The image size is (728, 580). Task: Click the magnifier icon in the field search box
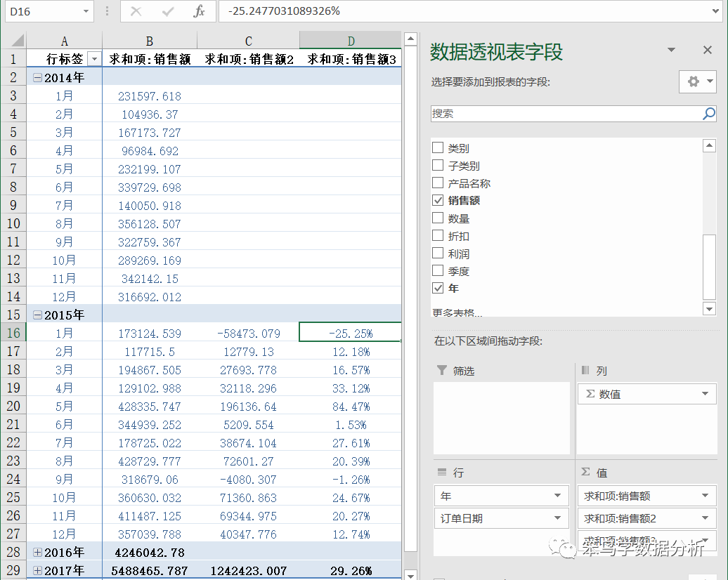(x=709, y=113)
